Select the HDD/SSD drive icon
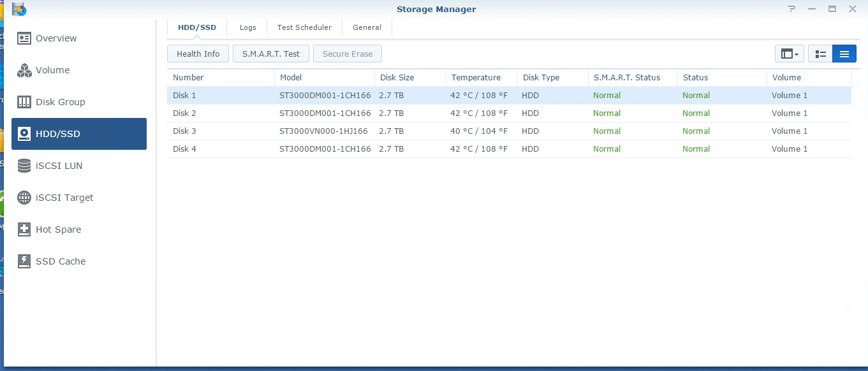868x371 pixels. [x=24, y=134]
